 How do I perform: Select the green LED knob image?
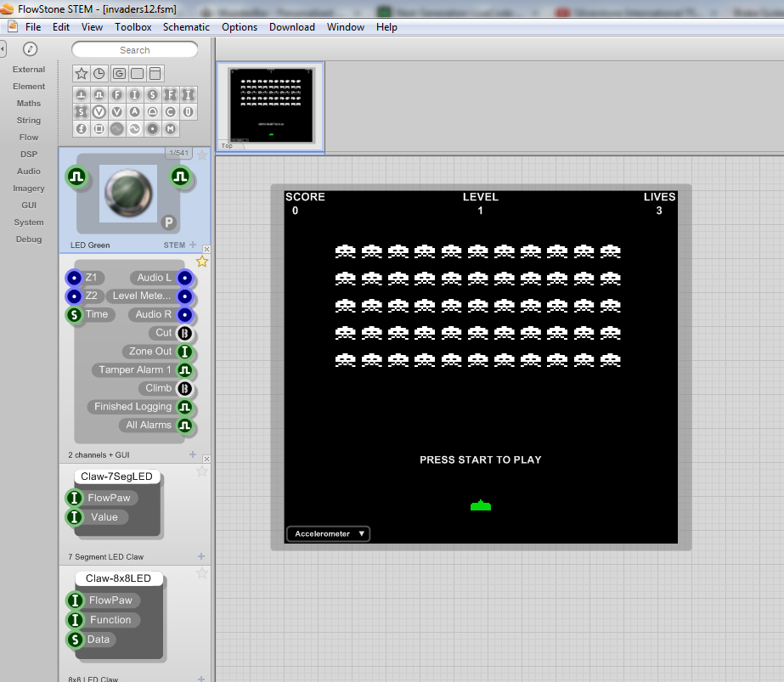pos(128,194)
